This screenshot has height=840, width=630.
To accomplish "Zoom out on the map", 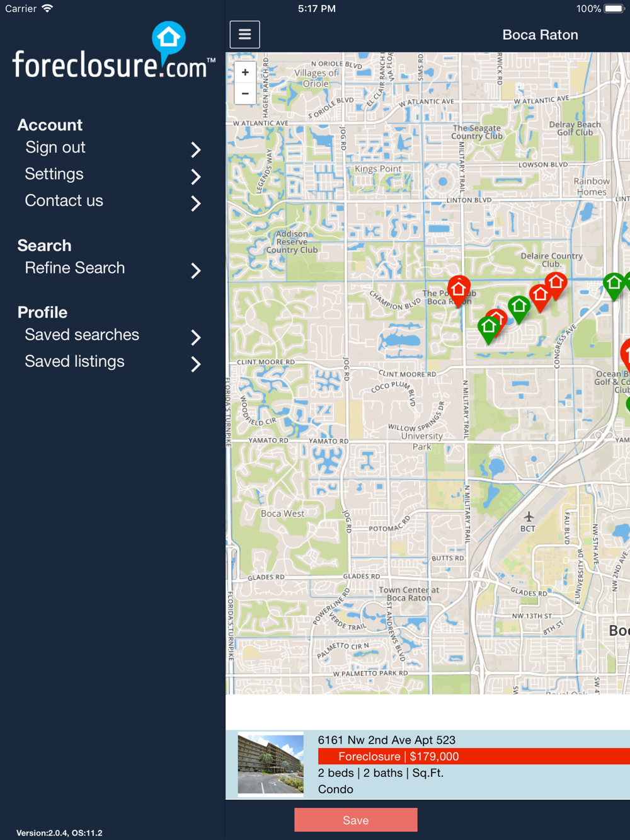I will 245,94.
